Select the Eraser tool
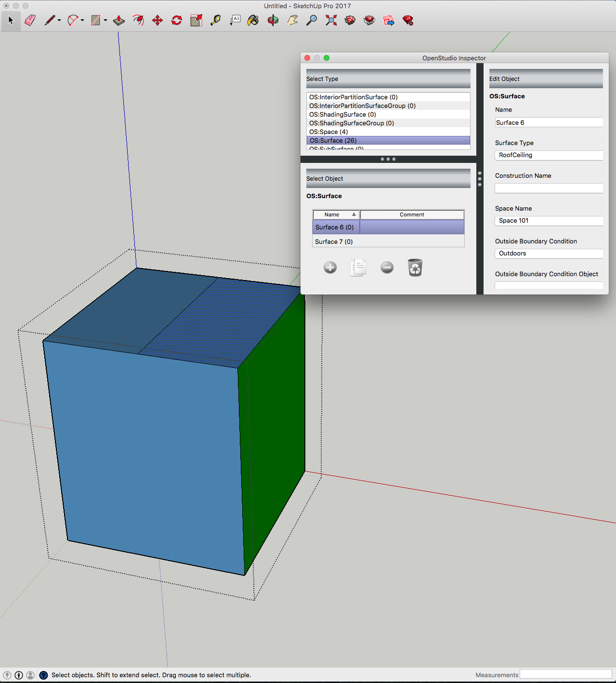 pyautogui.click(x=30, y=20)
